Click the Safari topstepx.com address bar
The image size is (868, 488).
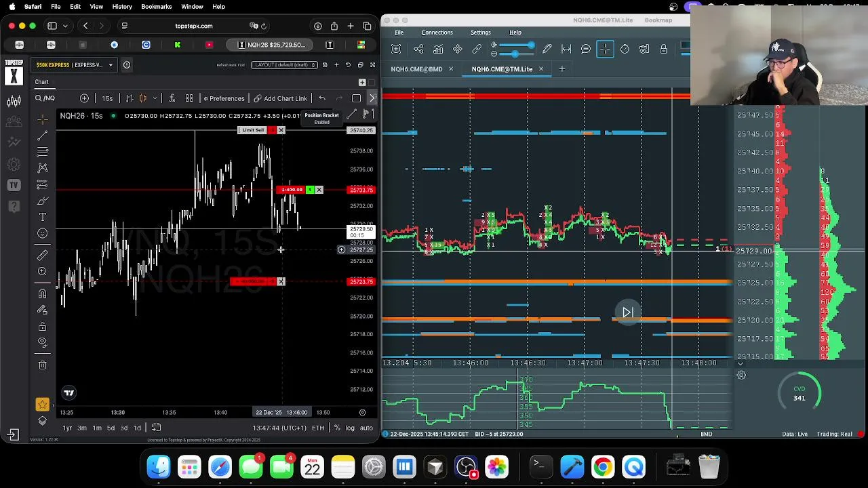pyautogui.click(x=194, y=26)
